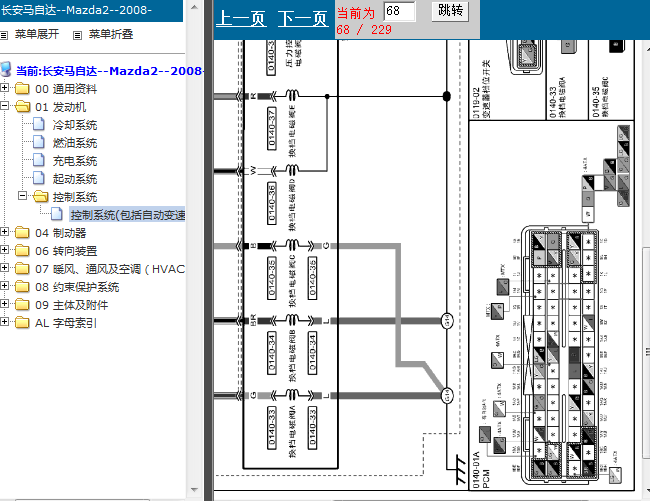Screen dimensions: 650x501
Task: Click the 00 通用资料 folder icon
Action: click(x=22, y=88)
